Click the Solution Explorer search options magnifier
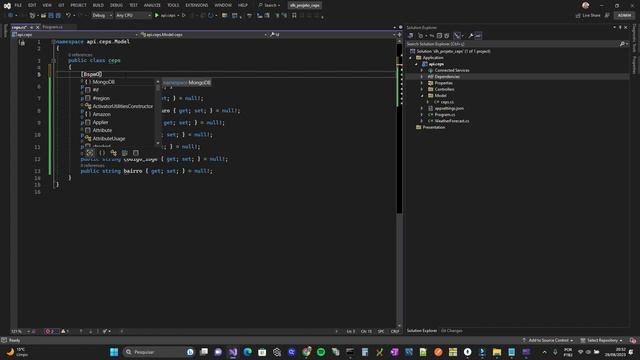Viewport: 640px width, 360px height. (x=622, y=44)
